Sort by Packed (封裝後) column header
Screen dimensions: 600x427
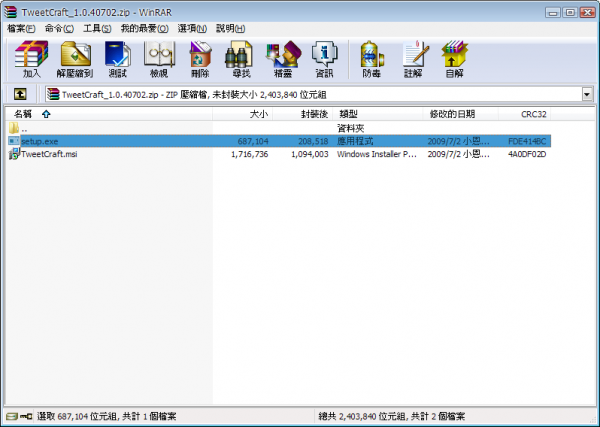[303, 114]
